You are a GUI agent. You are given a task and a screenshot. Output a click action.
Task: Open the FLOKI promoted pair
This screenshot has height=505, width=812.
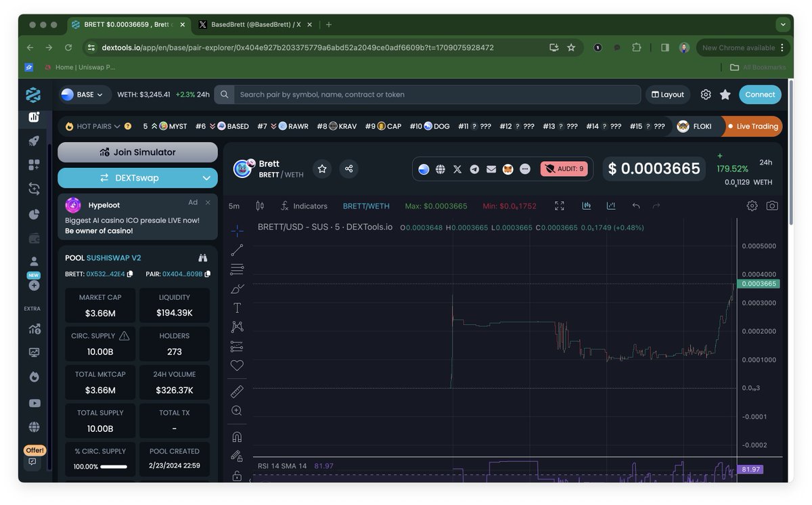(x=695, y=127)
